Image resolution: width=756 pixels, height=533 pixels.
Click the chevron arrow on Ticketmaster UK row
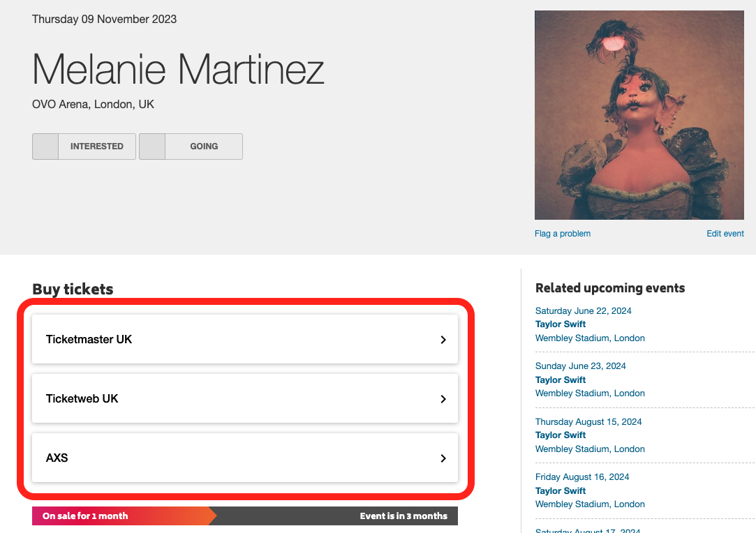[x=443, y=340]
